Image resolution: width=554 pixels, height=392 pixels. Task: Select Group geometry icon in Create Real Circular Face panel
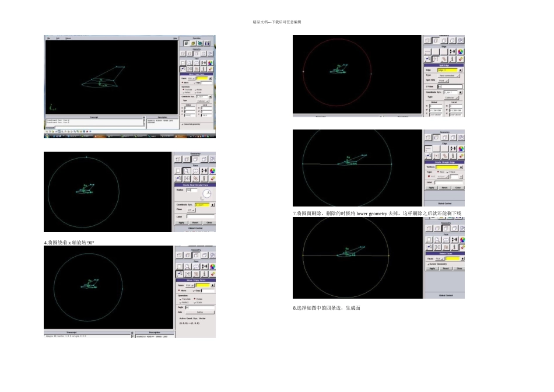(x=213, y=159)
